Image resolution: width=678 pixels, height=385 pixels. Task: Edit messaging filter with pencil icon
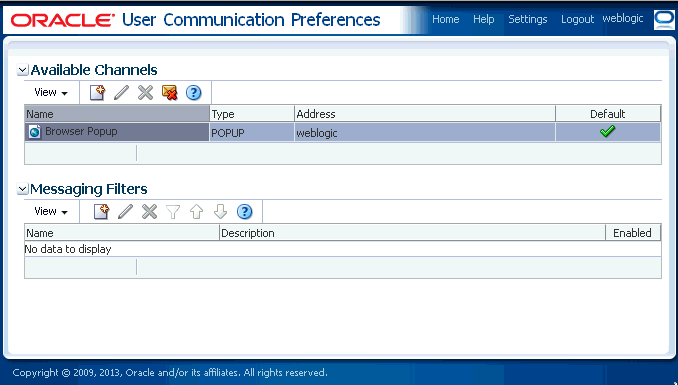[x=125, y=212]
